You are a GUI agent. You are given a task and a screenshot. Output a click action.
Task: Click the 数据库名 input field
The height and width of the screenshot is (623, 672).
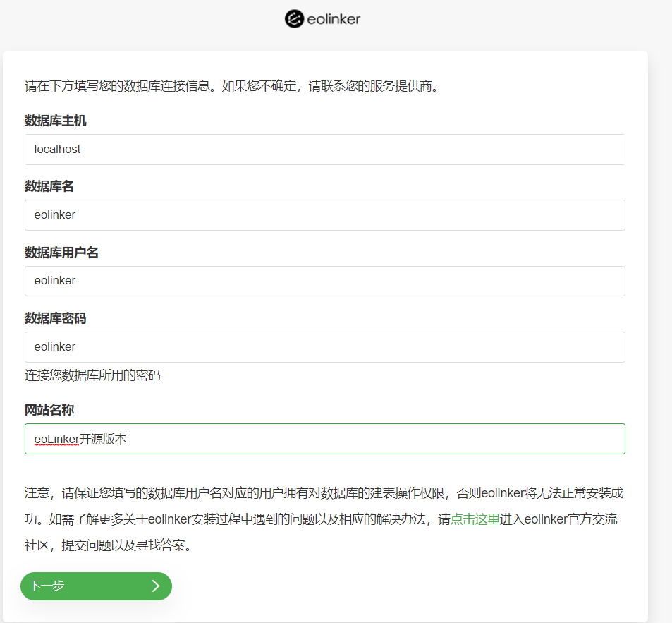point(325,215)
